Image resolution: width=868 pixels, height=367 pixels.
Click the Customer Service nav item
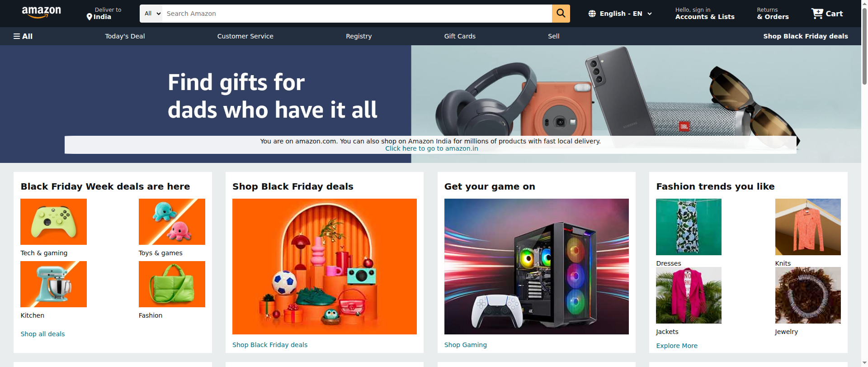coord(245,36)
